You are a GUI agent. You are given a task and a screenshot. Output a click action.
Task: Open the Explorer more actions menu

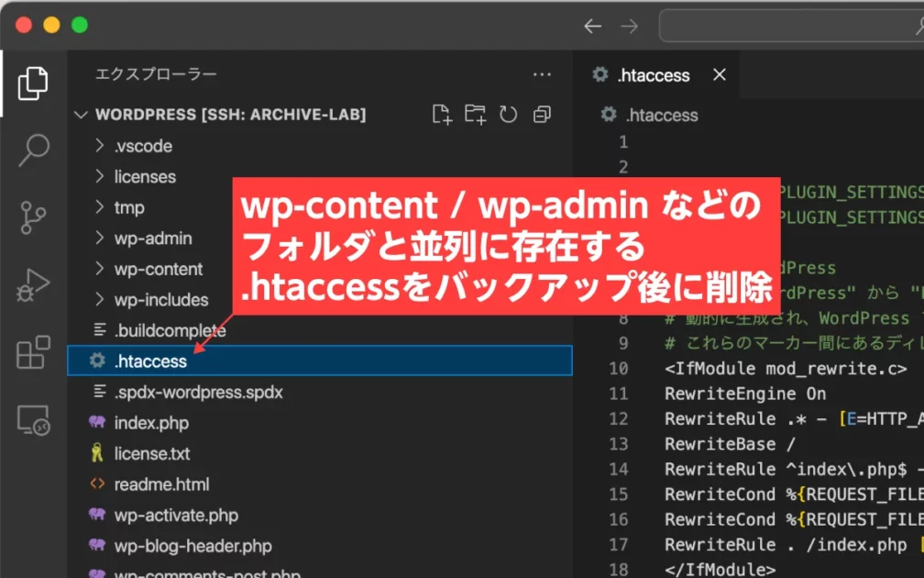(x=542, y=74)
